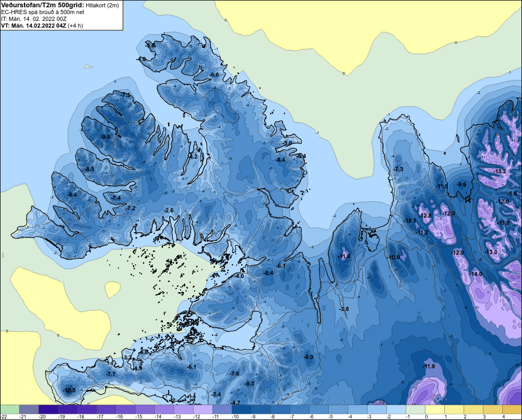
Task: Click the temperature value "-4.2" on map
Action: coord(193,157)
